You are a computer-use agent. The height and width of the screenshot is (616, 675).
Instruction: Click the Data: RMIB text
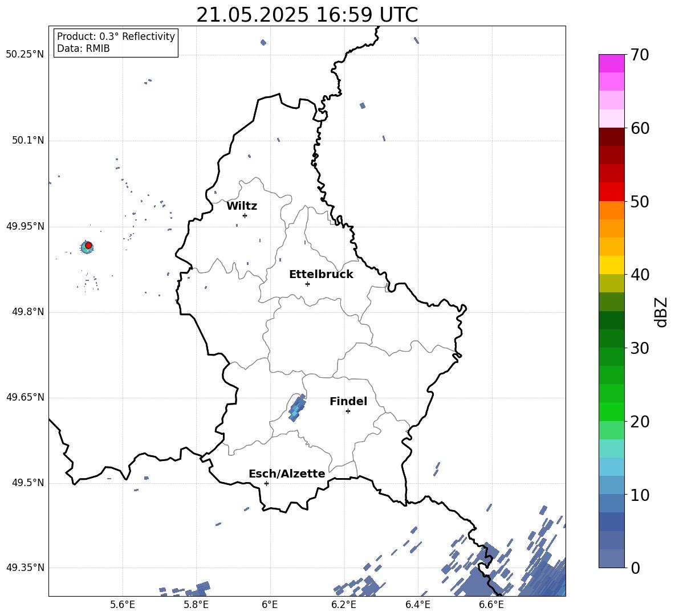83,48
